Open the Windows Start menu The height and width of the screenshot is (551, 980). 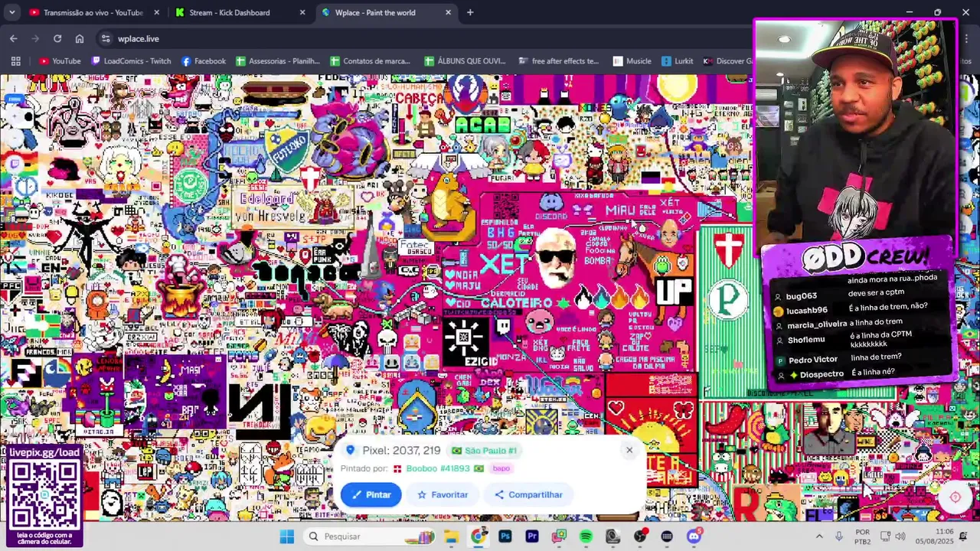(x=287, y=536)
